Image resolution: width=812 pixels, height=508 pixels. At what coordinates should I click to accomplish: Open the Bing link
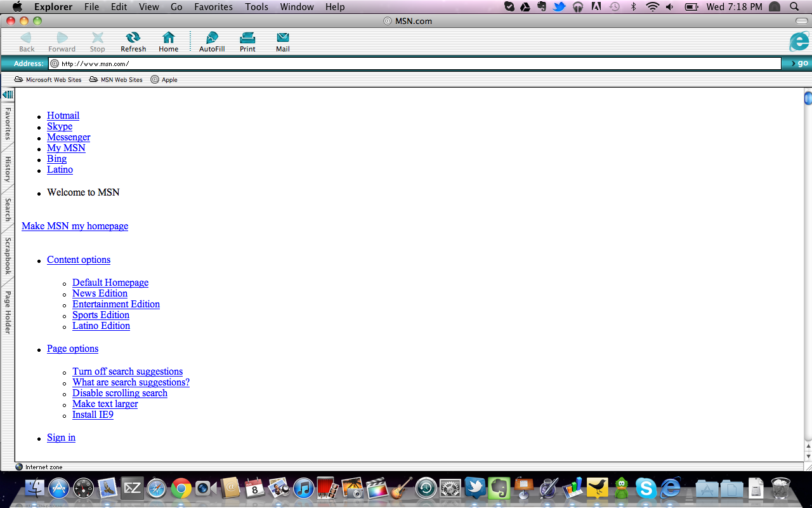(x=56, y=159)
